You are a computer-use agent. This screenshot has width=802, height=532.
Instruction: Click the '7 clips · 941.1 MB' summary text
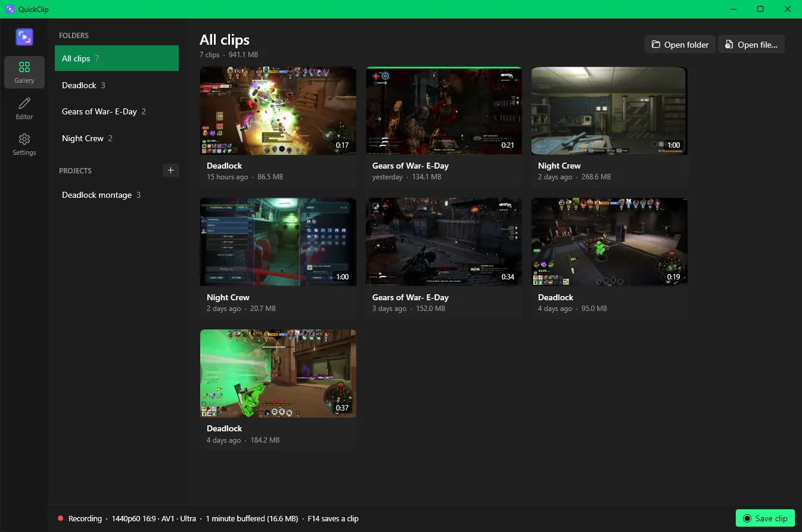point(229,55)
